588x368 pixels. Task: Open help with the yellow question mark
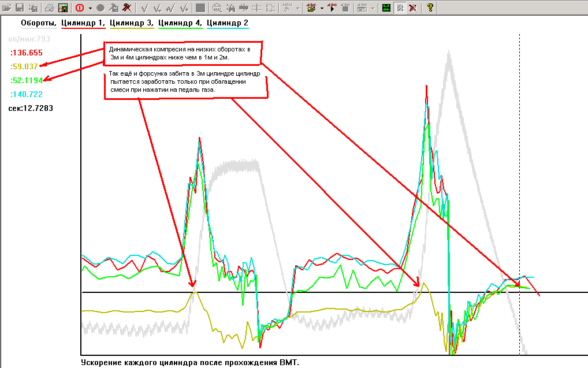pos(430,8)
